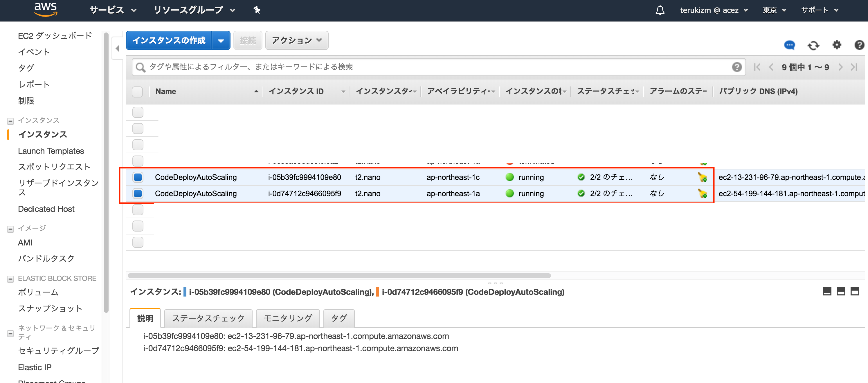Check the first empty-name row checkbox
The image size is (868, 383).
pyautogui.click(x=138, y=112)
